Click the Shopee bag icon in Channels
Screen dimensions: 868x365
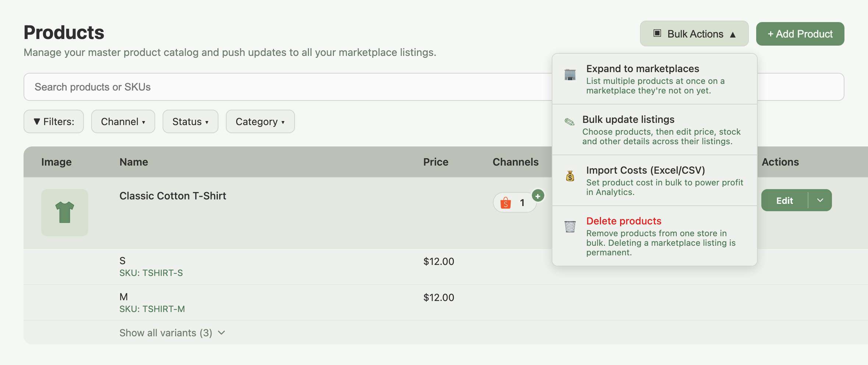tap(506, 203)
